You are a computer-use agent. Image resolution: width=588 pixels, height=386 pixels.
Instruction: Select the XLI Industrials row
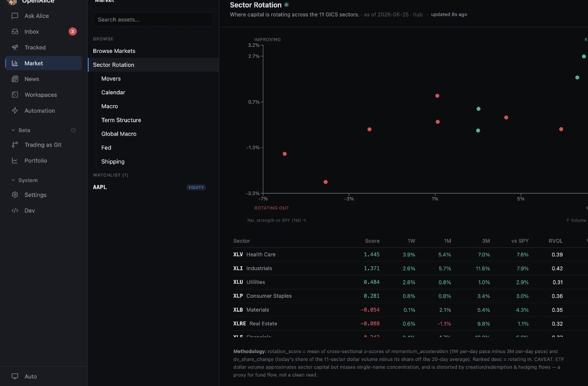(410, 268)
